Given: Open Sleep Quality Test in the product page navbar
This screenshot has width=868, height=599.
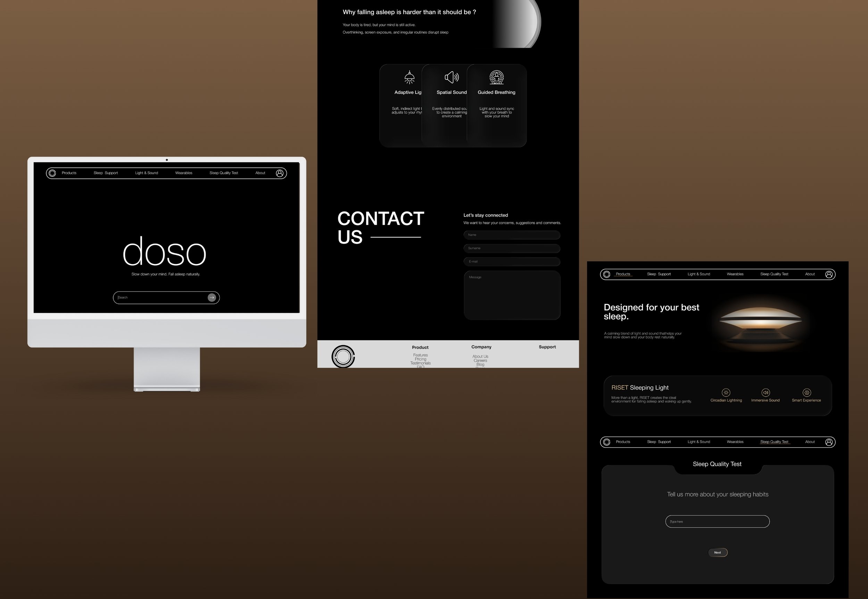Looking at the screenshot, I should pos(774,274).
